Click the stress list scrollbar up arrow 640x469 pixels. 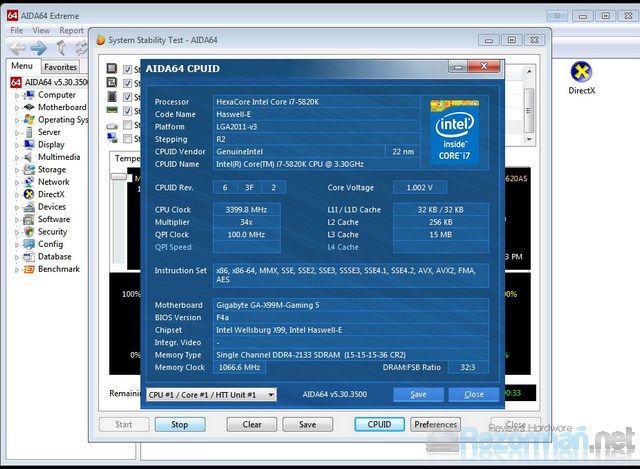coord(529,71)
